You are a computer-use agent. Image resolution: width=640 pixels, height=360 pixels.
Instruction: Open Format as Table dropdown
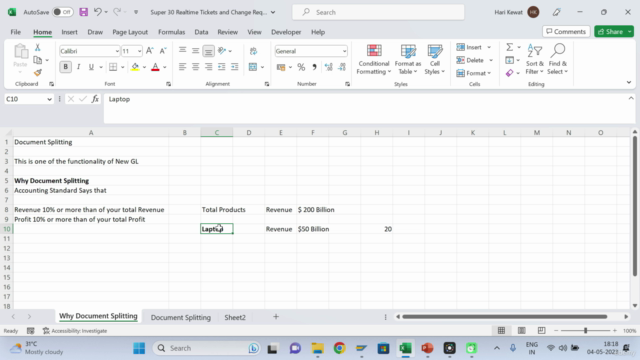pyautogui.click(x=408, y=60)
